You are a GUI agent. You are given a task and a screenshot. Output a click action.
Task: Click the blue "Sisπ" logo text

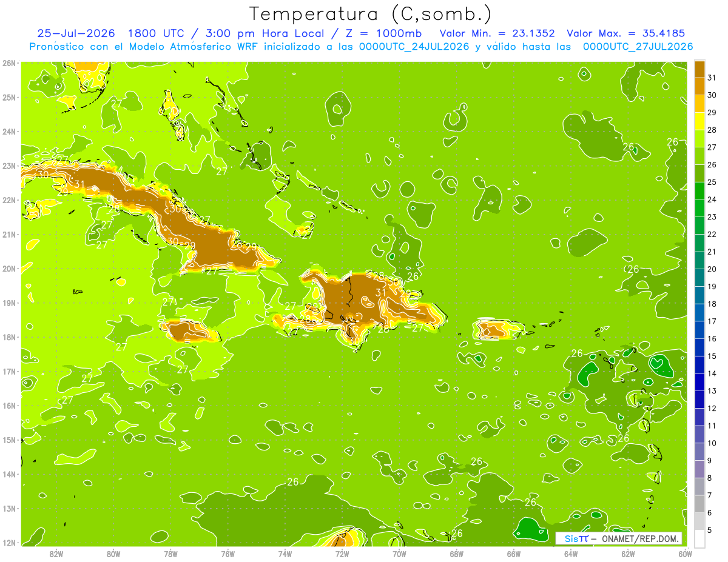(x=576, y=539)
